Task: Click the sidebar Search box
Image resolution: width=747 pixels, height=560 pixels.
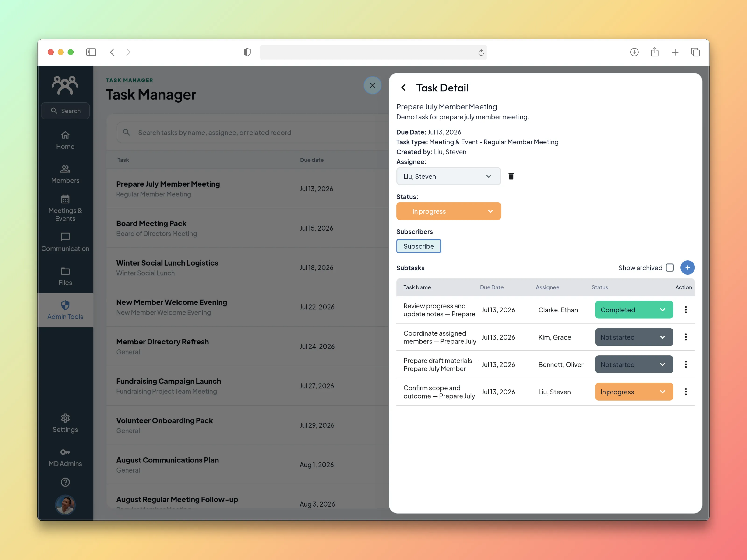Action: [65, 111]
